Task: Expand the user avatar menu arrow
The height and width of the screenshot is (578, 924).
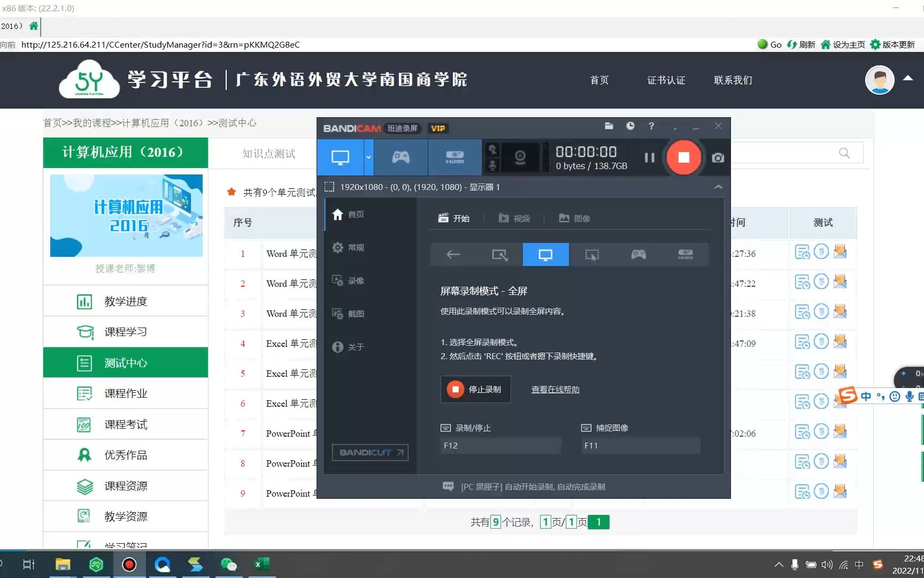Action: click(907, 78)
